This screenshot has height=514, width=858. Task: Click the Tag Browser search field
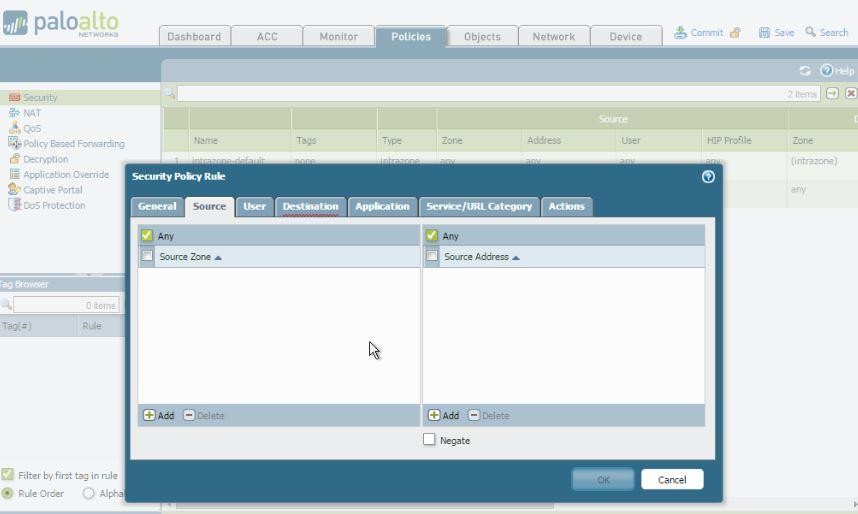pyautogui.click(x=66, y=305)
